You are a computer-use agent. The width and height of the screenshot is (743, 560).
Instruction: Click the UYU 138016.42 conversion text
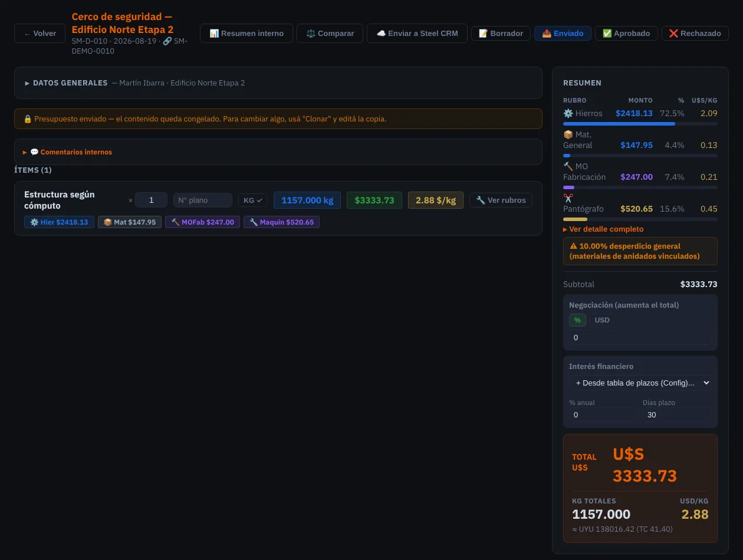pyautogui.click(x=622, y=529)
